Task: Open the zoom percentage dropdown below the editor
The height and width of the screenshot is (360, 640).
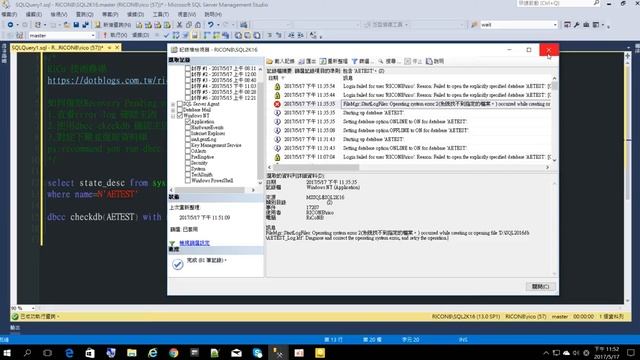Action: click(33, 308)
